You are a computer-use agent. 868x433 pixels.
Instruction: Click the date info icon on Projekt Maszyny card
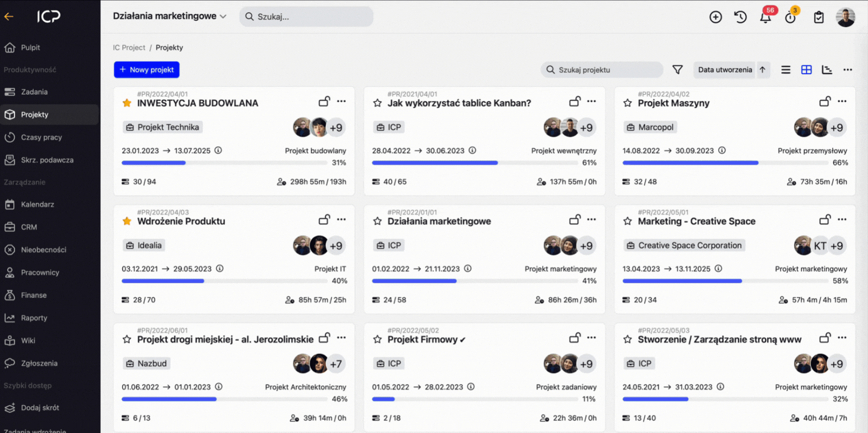(x=722, y=150)
